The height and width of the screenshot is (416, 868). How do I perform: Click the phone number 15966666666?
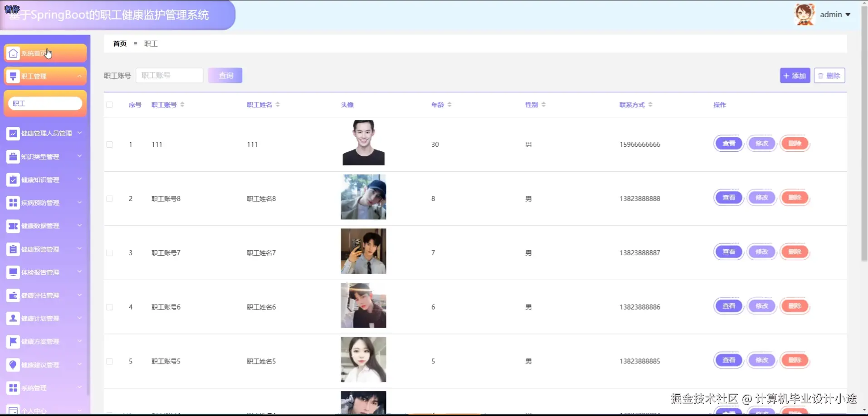640,145
